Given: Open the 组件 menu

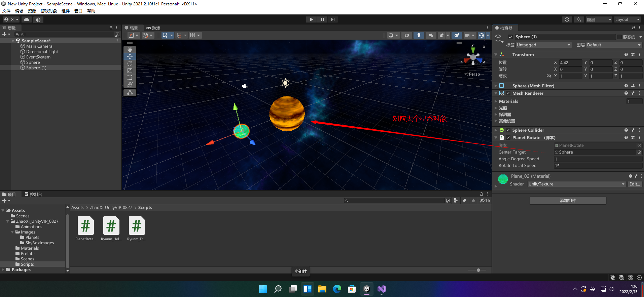Looking at the screenshot, I should point(66,11).
